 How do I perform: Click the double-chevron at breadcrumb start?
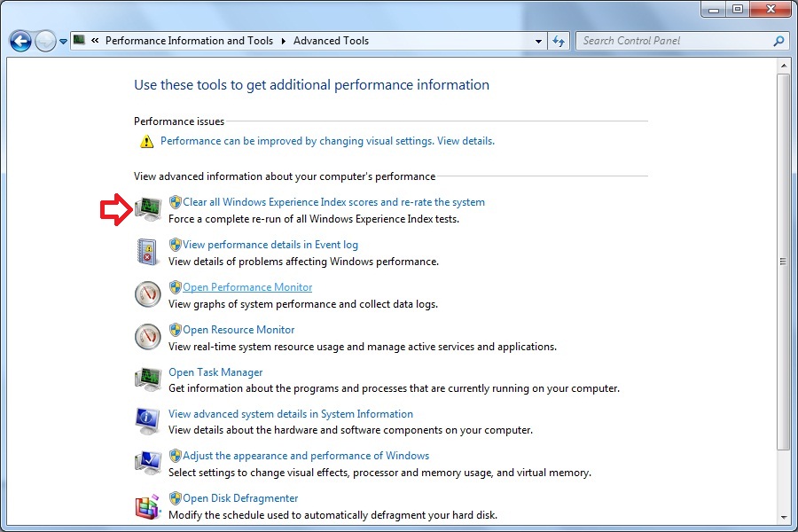point(94,41)
